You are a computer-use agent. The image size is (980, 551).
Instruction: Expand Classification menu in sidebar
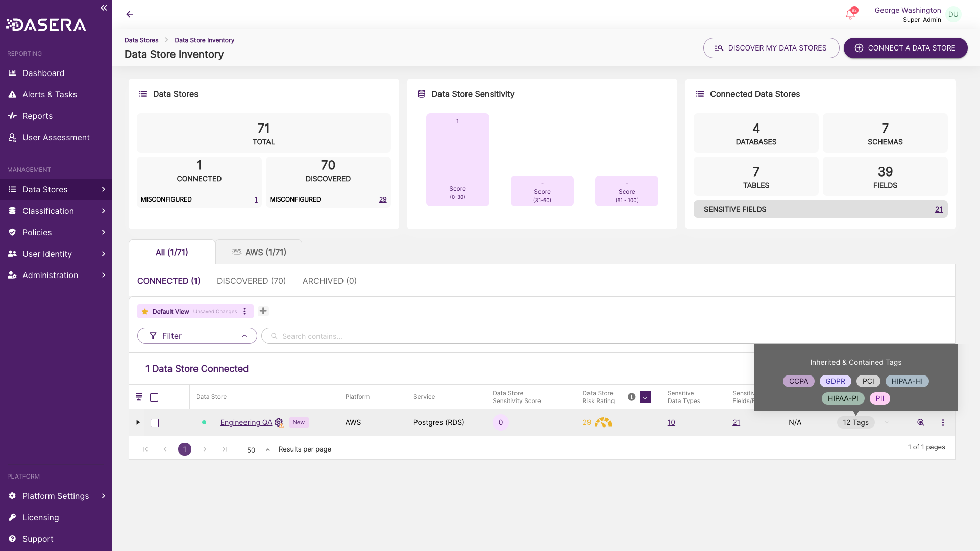point(56,211)
